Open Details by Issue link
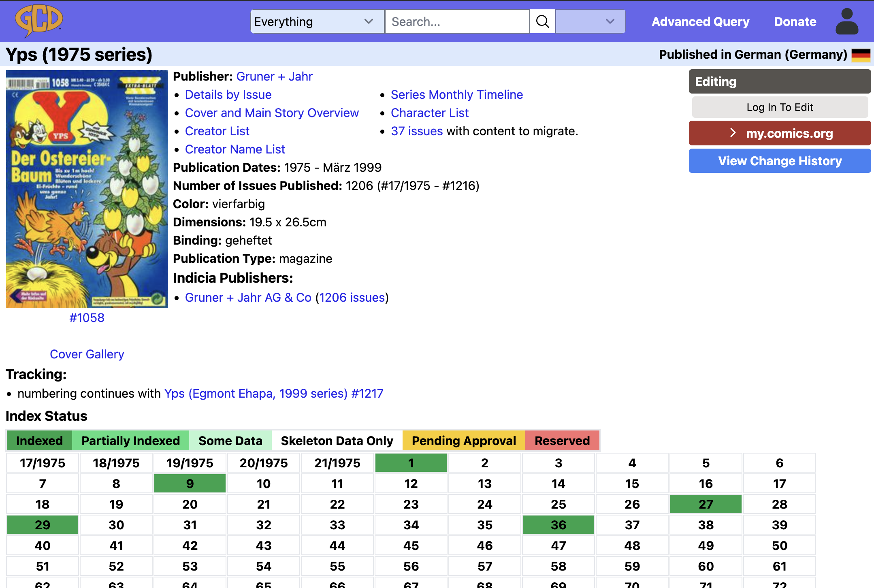 coord(228,95)
